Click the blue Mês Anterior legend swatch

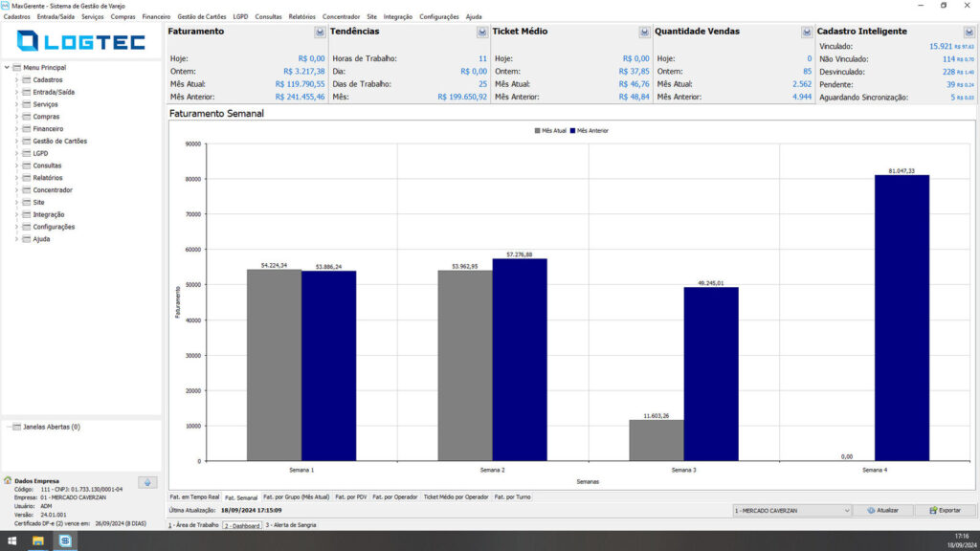tap(572, 131)
